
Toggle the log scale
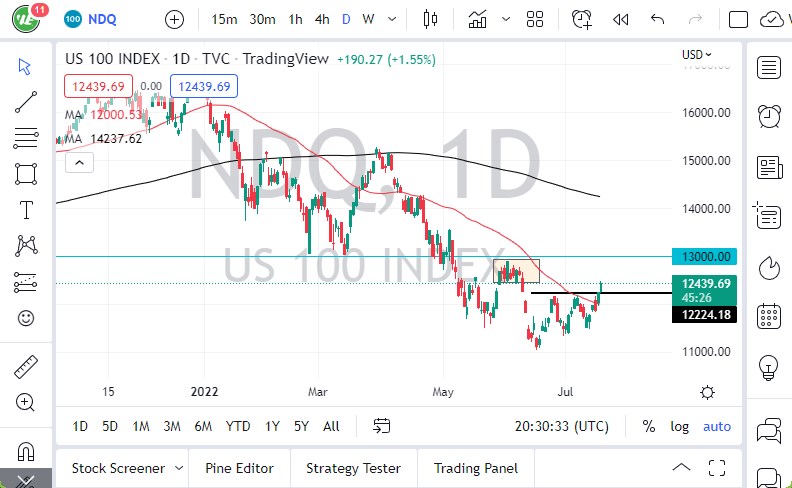click(x=680, y=426)
